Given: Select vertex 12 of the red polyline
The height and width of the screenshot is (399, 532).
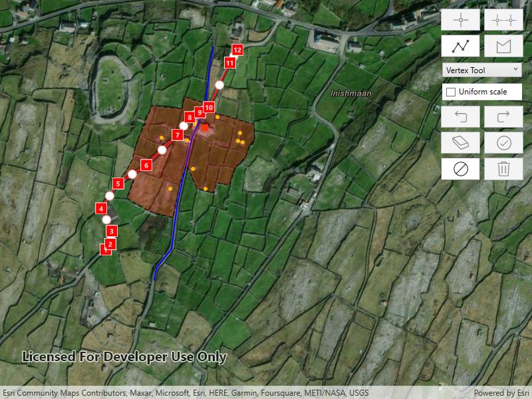Looking at the screenshot, I should pyautogui.click(x=237, y=50).
